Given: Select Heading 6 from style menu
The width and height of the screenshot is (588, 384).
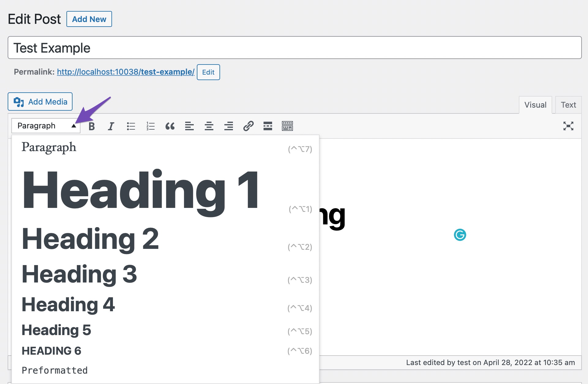Looking at the screenshot, I should click(51, 351).
